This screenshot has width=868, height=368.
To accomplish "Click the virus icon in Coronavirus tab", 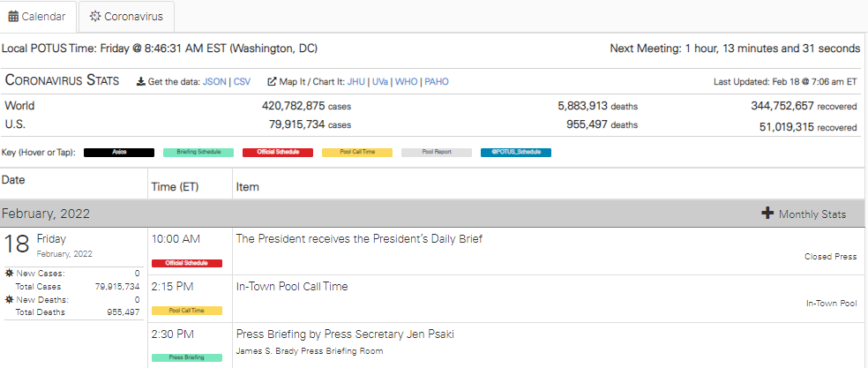I will click(x=95, y=16).
